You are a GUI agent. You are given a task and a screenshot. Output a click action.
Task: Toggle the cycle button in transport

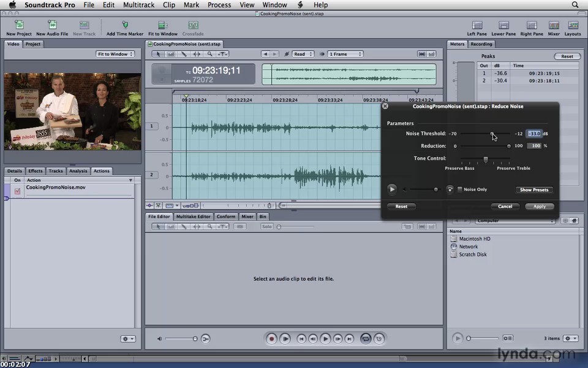tap(366, 339)
